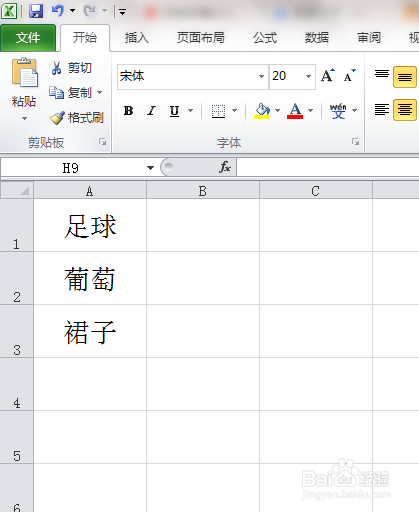Click the select-all corner triangle
This screenshot has height=512, width=419.
pos(17,190)
